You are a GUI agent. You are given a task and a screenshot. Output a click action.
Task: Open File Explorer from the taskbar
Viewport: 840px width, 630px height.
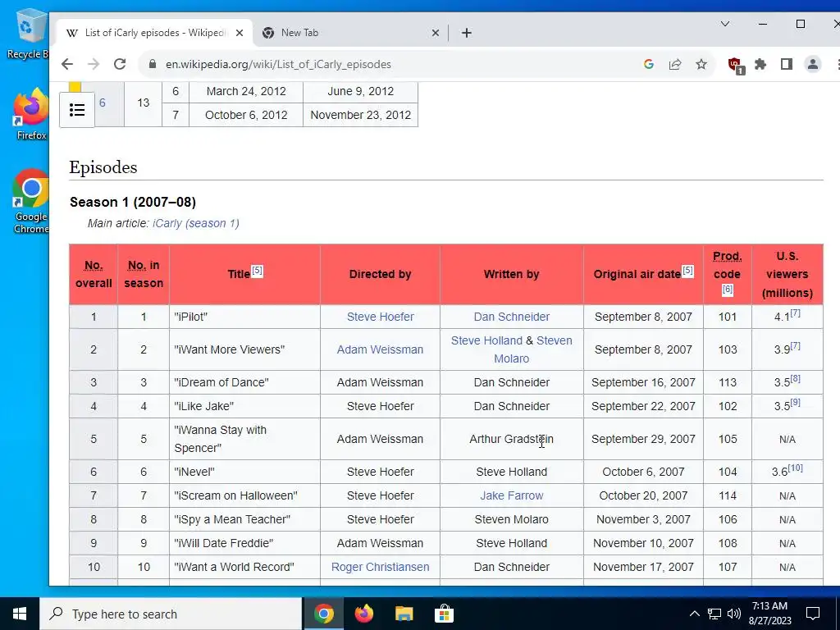point(404,614)
